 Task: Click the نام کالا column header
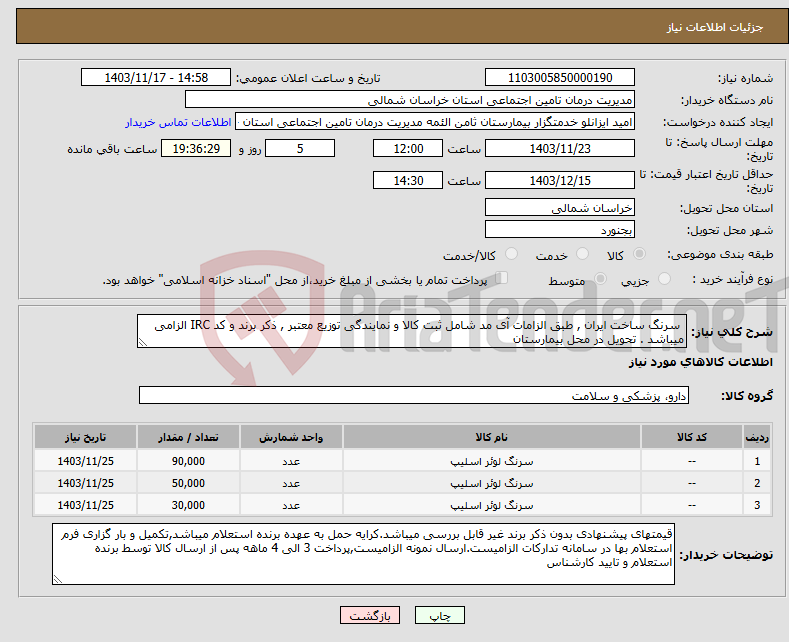(x=492, y=437)
